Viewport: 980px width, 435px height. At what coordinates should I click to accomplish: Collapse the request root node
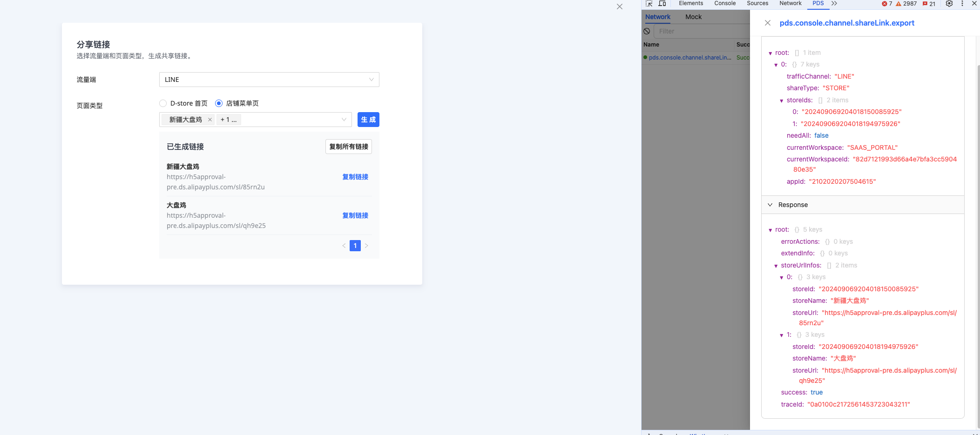(770, 53)
